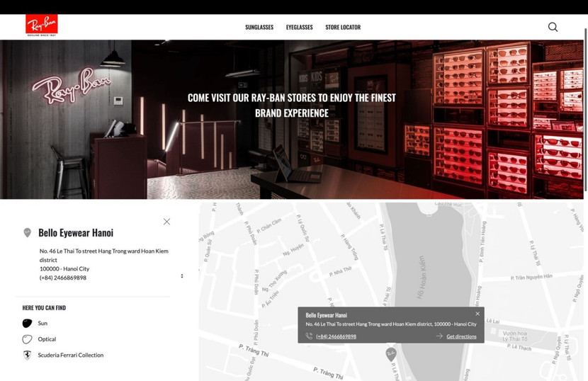Open the Sunglasses menu
The height and width of the screenshot is (381, 588).
(259, 27)
